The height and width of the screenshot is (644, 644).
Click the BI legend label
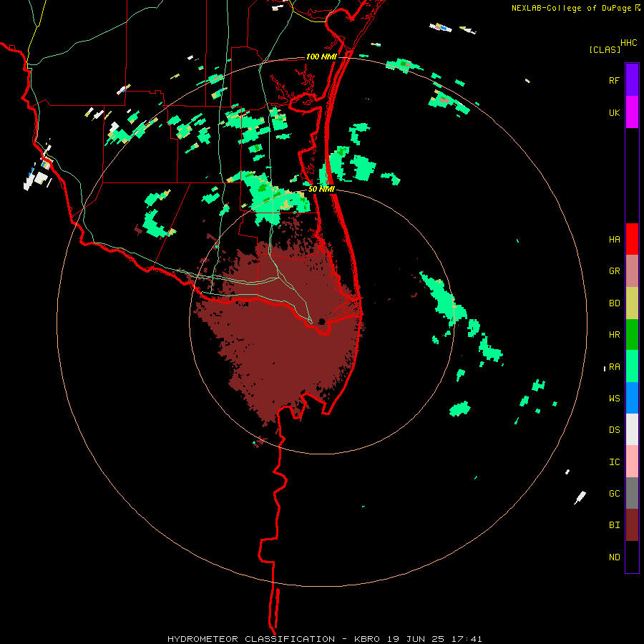pos(614,525)
